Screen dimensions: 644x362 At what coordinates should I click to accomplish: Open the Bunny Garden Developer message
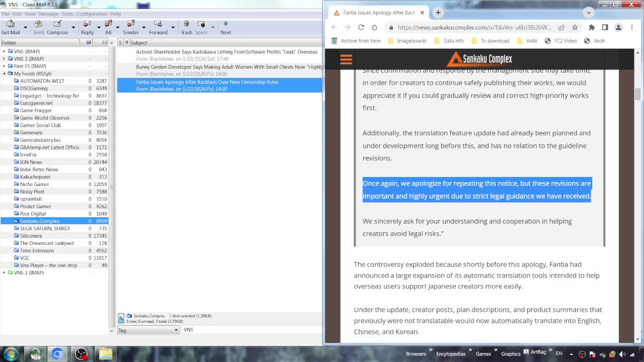pos(219,70)
